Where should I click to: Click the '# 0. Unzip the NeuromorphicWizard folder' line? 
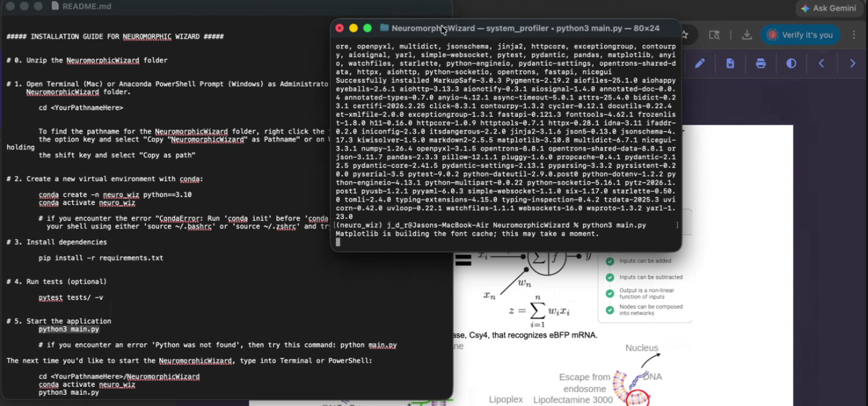click(87, 60)
